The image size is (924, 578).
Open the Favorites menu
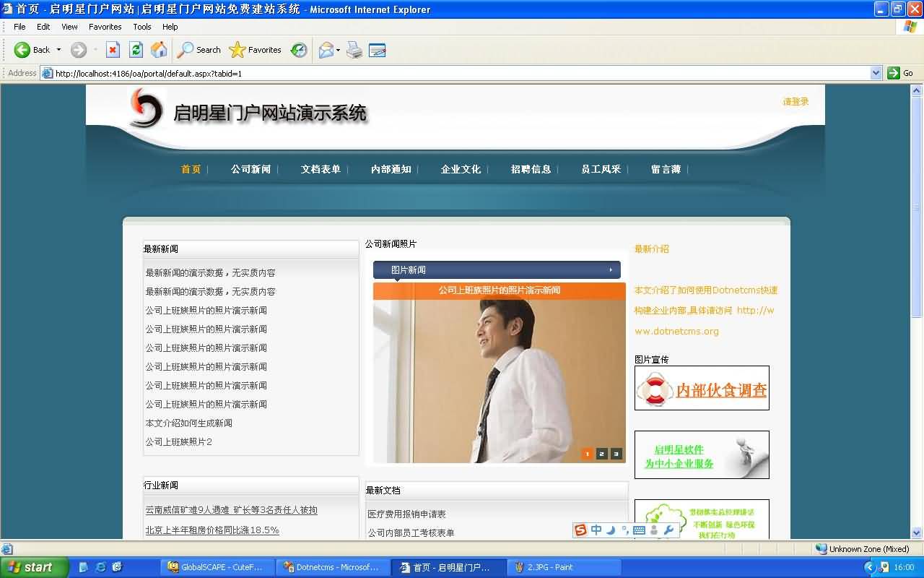(105, 27)
